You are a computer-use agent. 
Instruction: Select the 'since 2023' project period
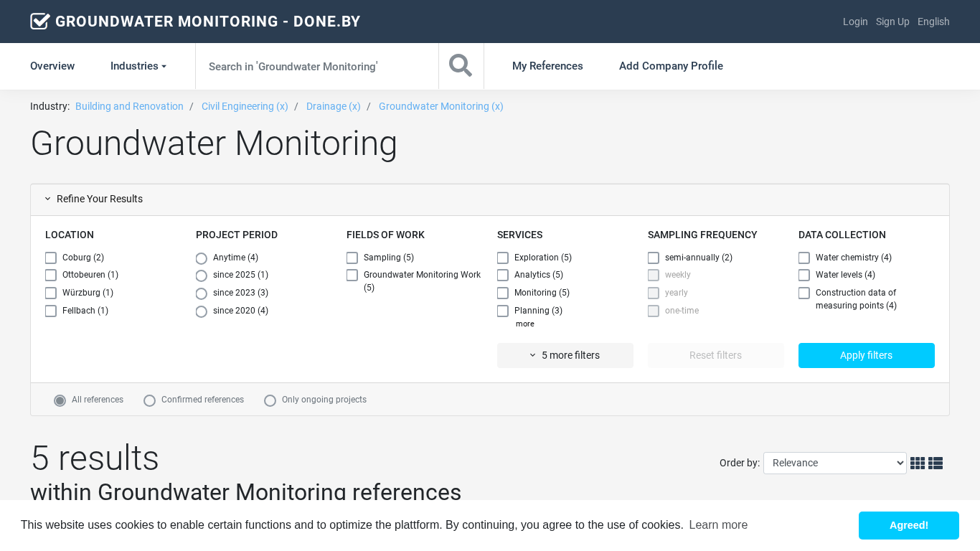click(x=202, y=293)
